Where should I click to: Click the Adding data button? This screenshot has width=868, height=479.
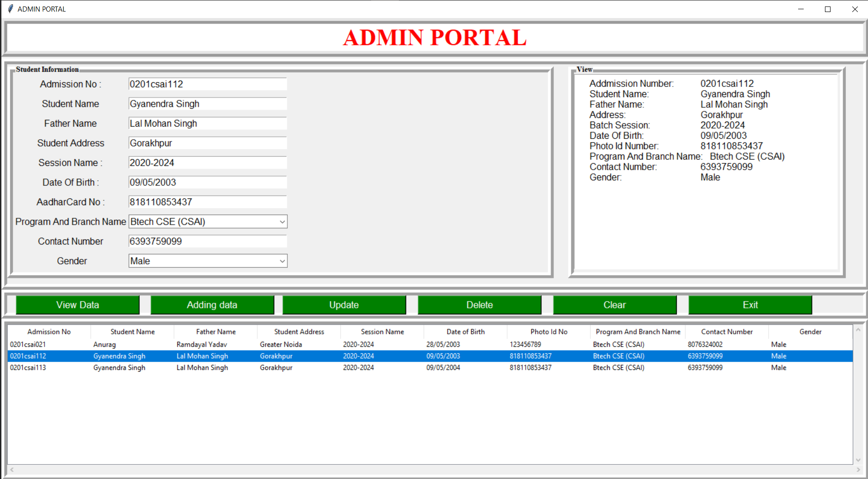pyautogui.click(x=212, y=305)
